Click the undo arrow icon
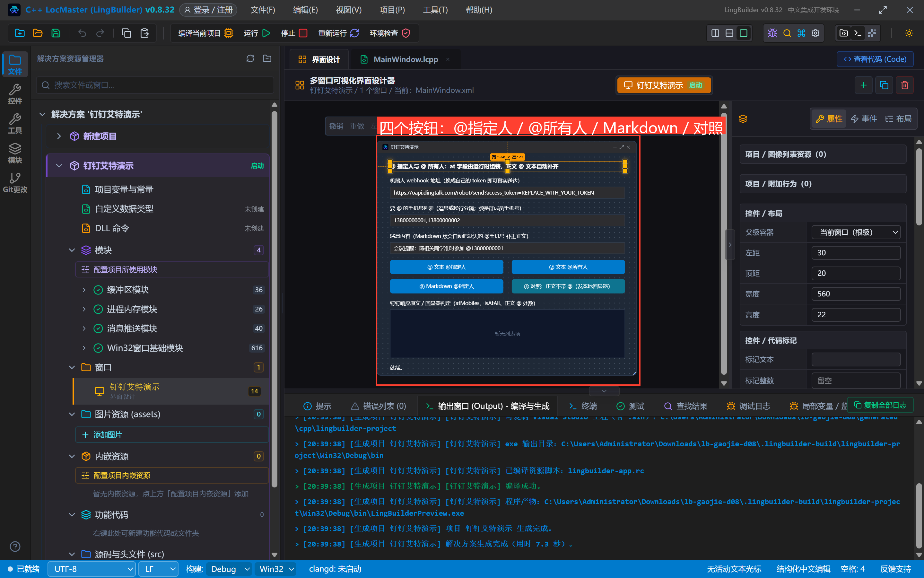 coord(82,33)
